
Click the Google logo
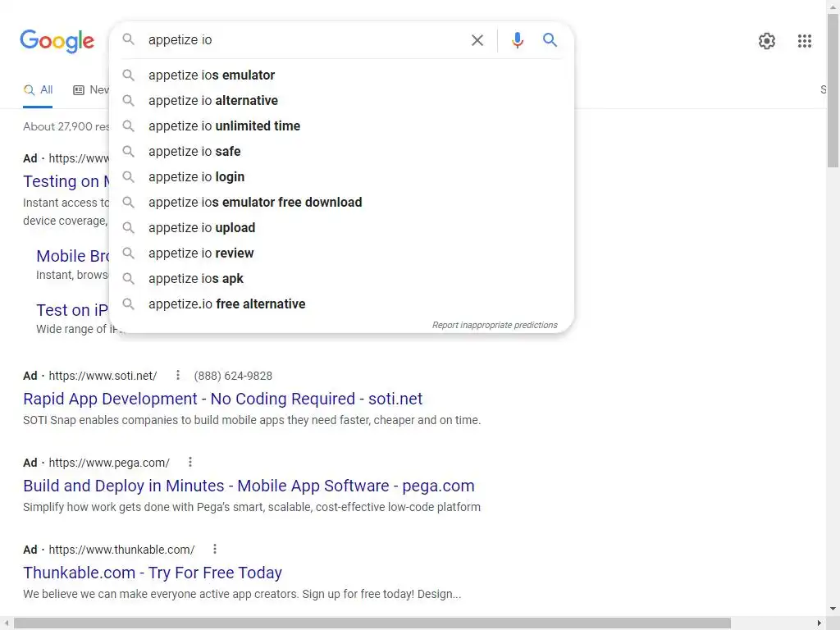click(57, 41)
